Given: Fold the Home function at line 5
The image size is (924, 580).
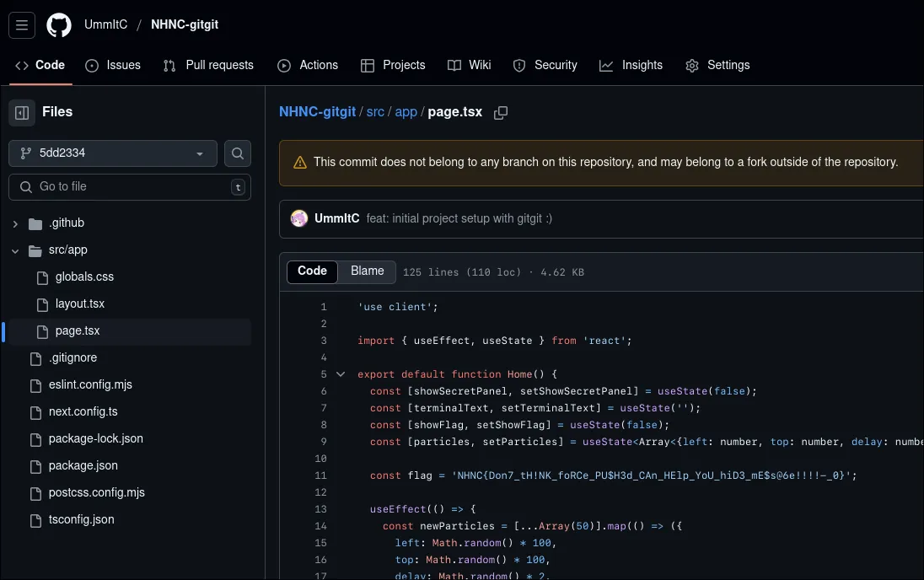Looking at the screenshot, I should pyautogui.click(x=341, y=374).
